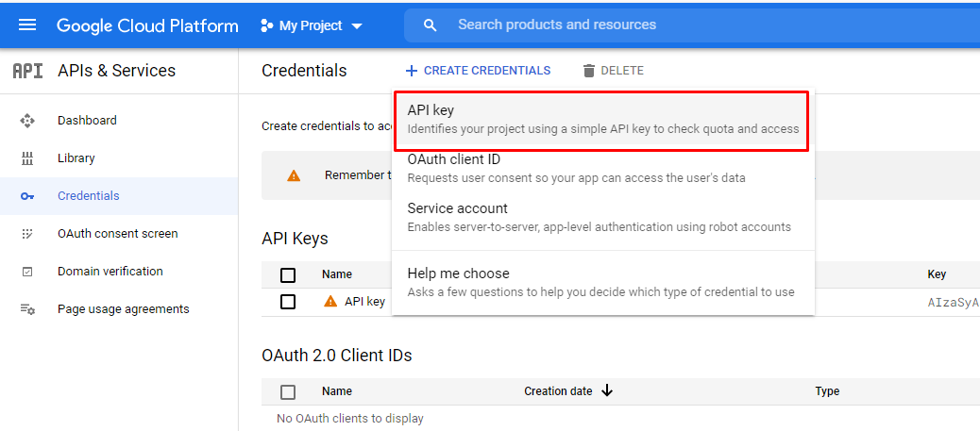Open the hamburger navigation menu
The width and height of the screenshot is (980, 431).
click(x=27, y=25)
